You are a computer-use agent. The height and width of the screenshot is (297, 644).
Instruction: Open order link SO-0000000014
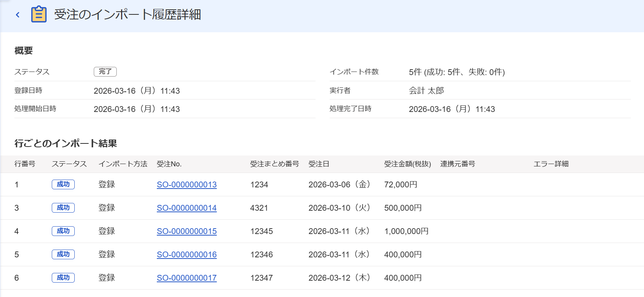pyautogui.click(x=187, y=208)
